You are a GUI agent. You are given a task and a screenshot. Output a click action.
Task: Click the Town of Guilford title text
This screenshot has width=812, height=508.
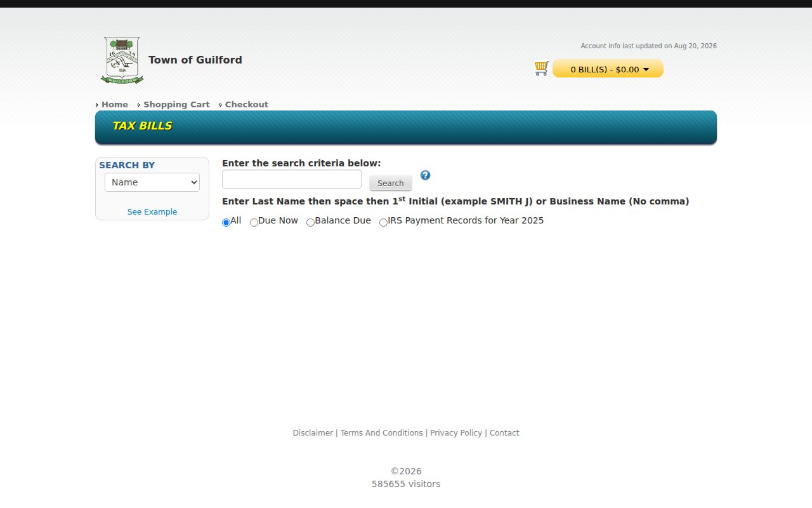195,60
